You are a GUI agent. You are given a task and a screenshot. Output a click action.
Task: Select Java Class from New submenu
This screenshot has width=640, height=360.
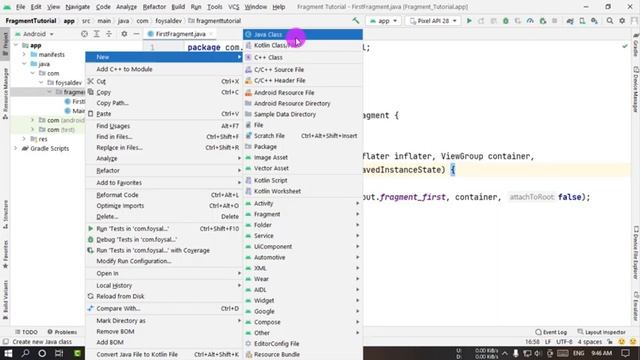click(x=302, y=35)
